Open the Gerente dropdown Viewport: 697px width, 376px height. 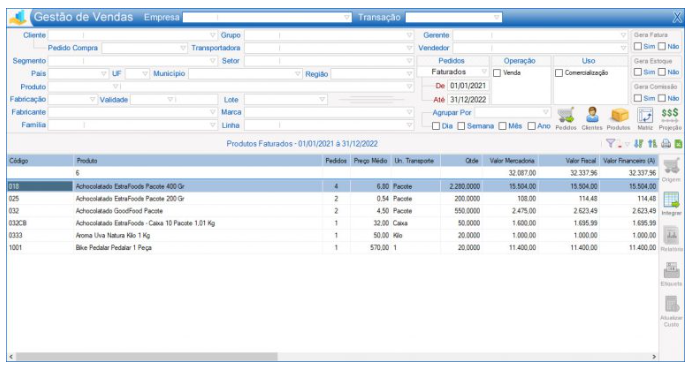click(x=623, y=35)
